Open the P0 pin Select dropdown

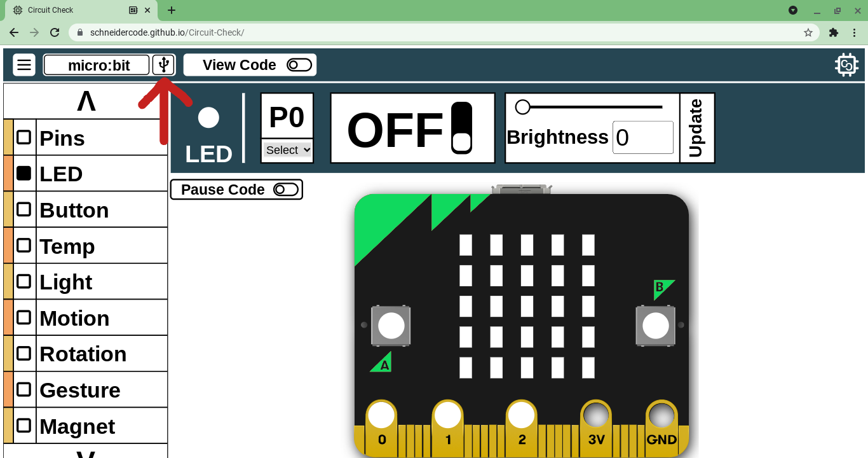point(287,149)
